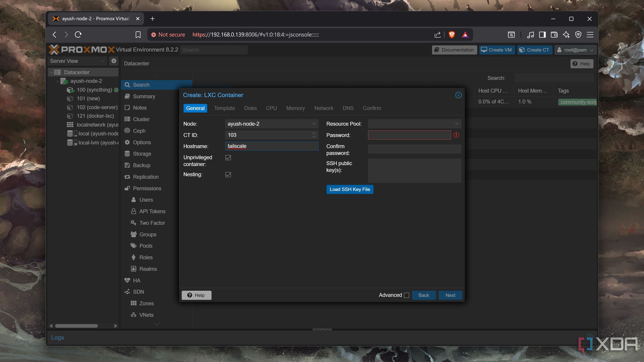Image resolution: width=644 pixels, height=362 pixels.
Task: Bookmark this page icon
Action: pyautogui.click(x=138, y=35)
